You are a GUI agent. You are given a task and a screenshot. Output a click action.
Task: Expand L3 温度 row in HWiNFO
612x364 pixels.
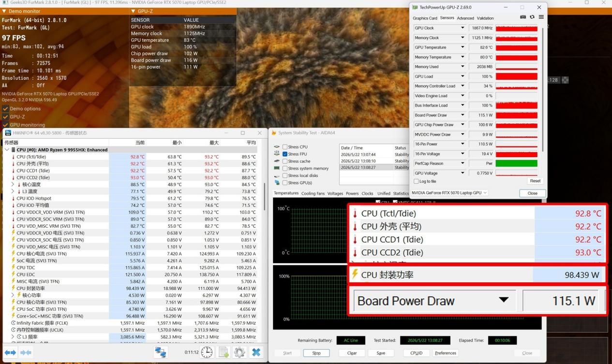tap(13, 191)
